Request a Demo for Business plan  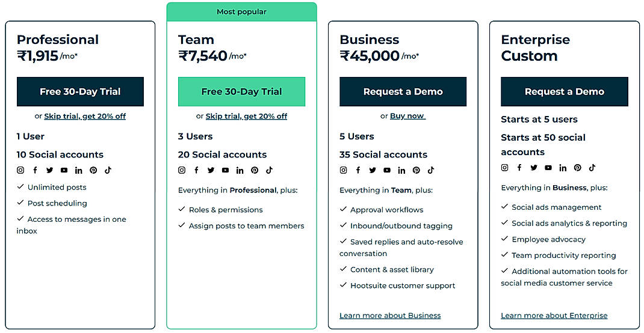point(403,91)
